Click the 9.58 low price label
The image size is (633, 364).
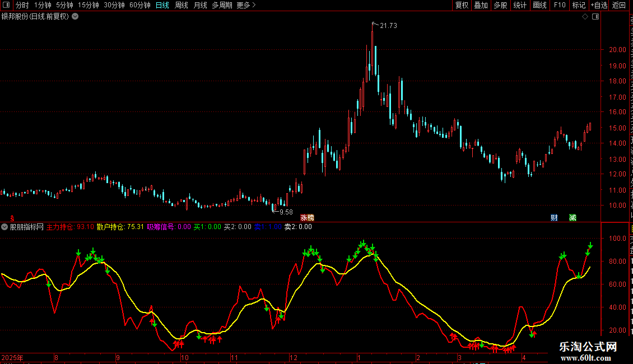286,212
